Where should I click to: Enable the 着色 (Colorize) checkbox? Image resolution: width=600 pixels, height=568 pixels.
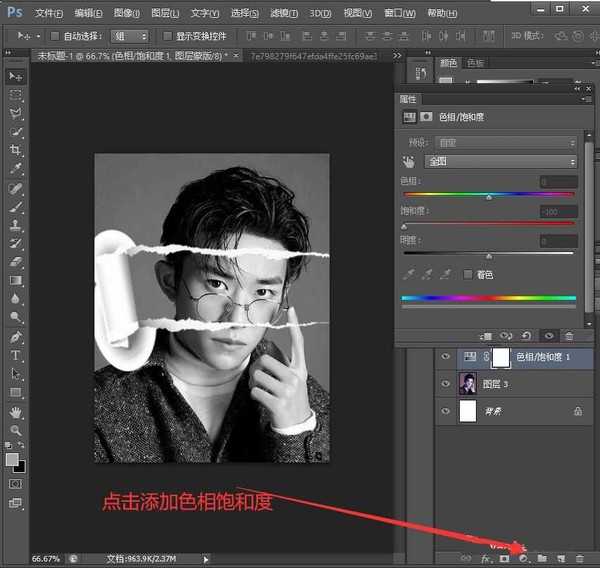point(467,274)
